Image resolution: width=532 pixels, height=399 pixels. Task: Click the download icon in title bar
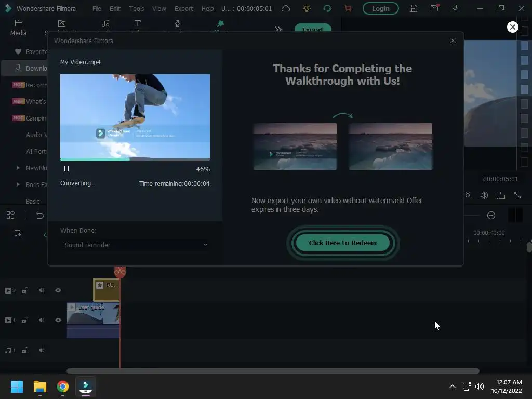pyautogui.click(x=455, y=8)
